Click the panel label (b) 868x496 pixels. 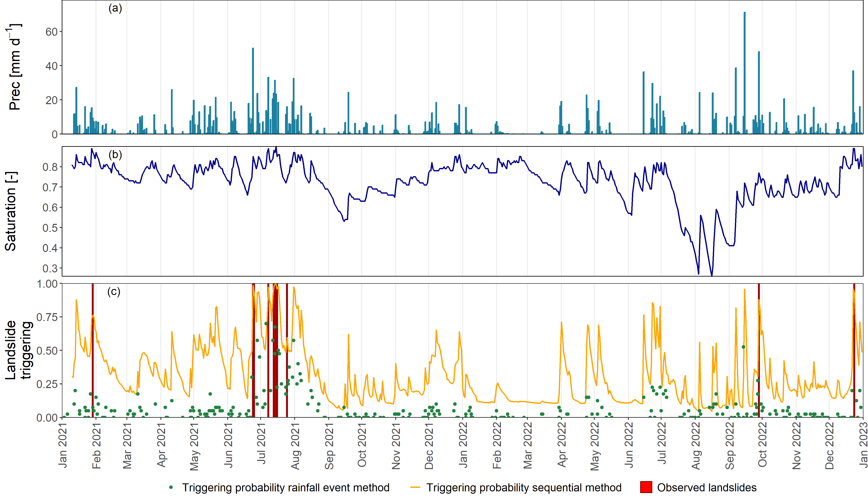click(x=115, y=155)
